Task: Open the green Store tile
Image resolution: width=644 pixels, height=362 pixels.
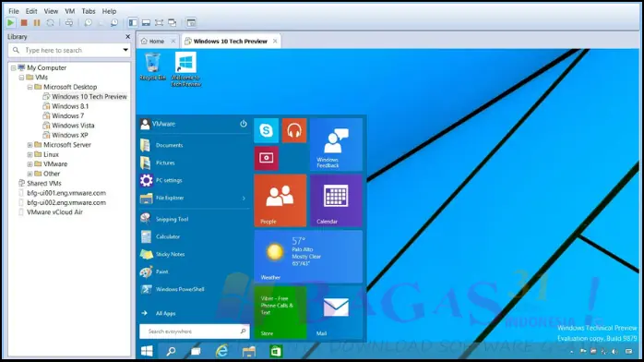Action: 280,312
